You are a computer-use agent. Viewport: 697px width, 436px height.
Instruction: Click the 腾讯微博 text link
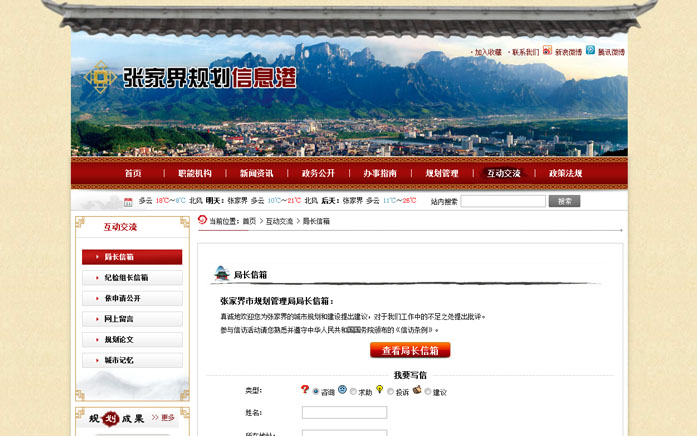pos(611,52)
